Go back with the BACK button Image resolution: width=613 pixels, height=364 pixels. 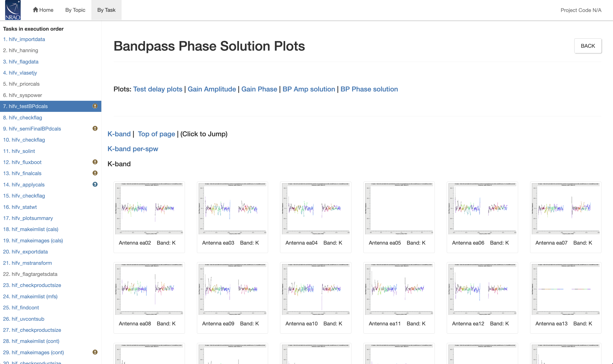point(588,46)
